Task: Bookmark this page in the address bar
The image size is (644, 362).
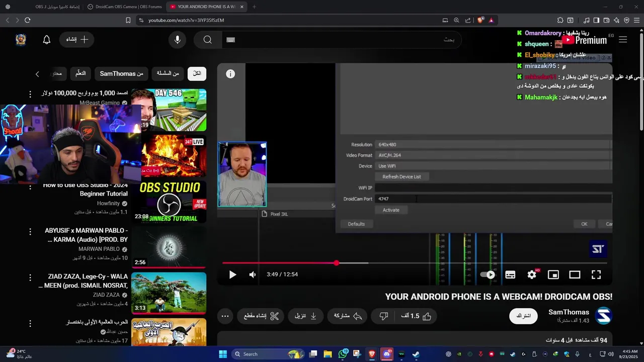Action: click(128, 20)
